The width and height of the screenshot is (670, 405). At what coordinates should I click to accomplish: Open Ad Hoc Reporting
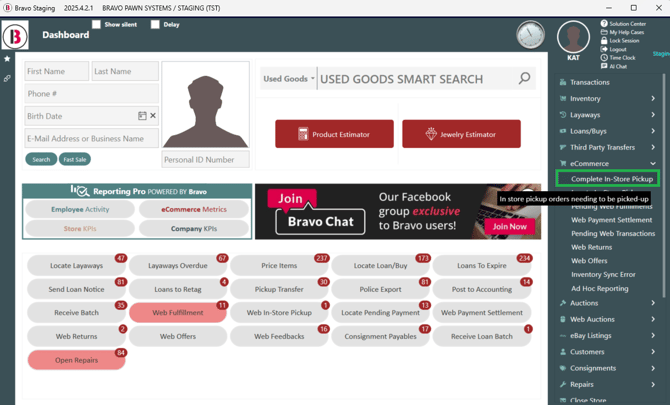(x=599, y=288)
